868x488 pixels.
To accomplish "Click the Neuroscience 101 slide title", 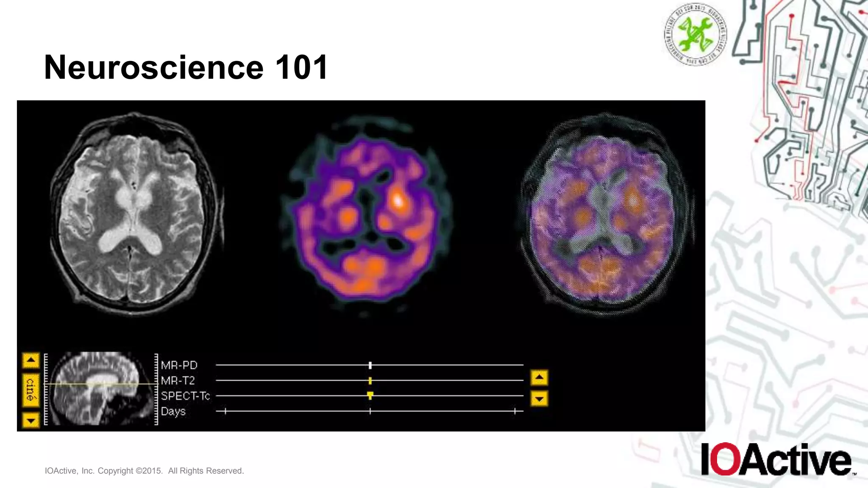I will coord(186,67).
